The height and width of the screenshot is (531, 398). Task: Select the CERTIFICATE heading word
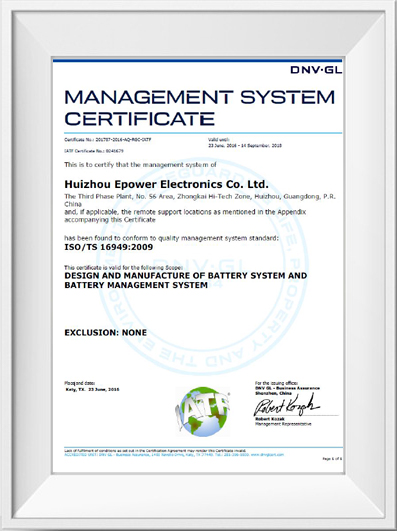pyautogui.click(x=140, y=119)
